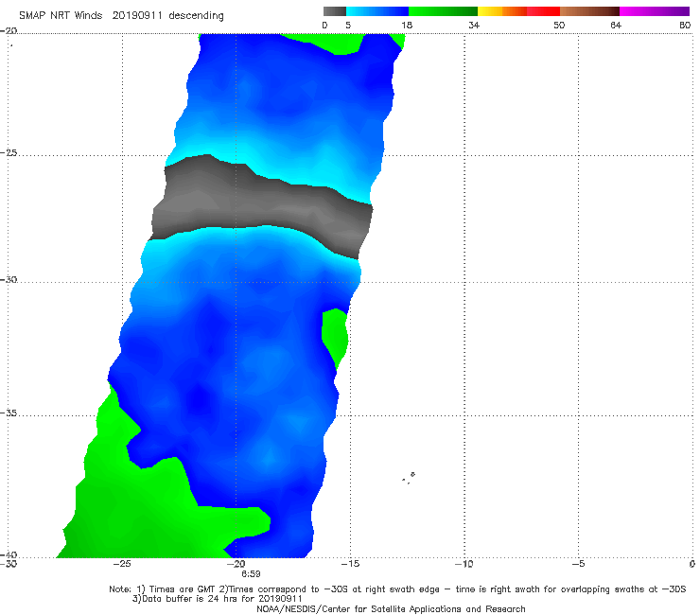Select the blue segment of the color bar
This screenshot has height=615, width=700.
(x=377, y=11)
